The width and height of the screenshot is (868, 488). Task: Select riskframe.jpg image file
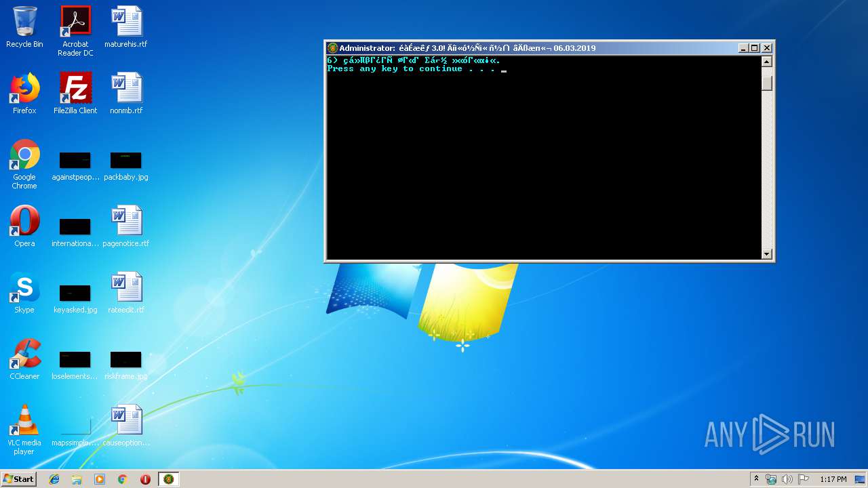[126, 365]
